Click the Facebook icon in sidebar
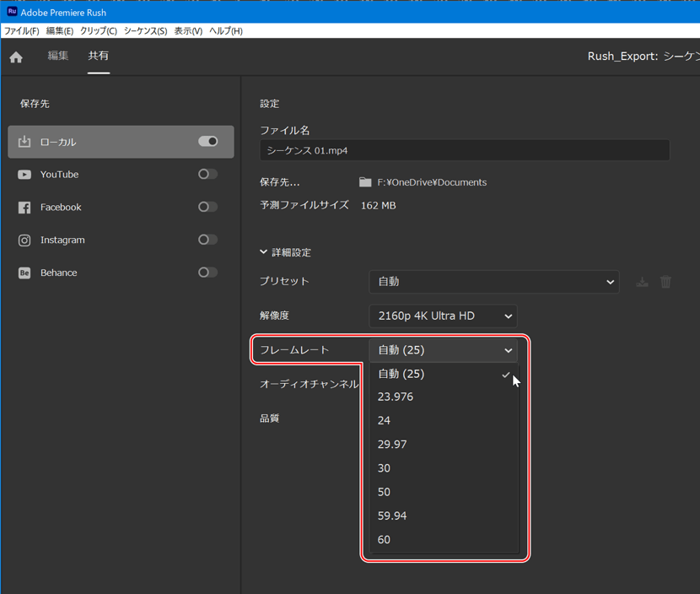Image resolution: width=700 pixels, height=594 pixels. (24, 208)
